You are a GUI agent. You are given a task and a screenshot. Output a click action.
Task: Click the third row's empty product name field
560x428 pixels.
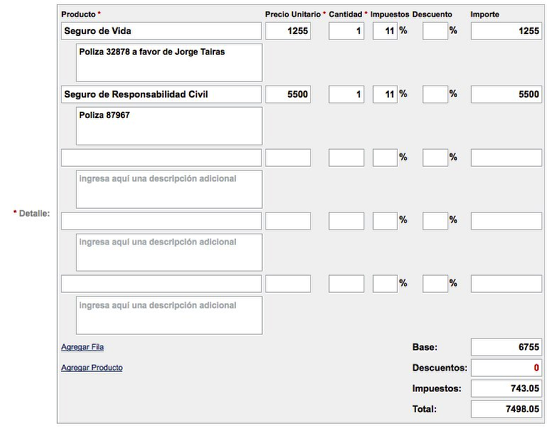click(x=161, y=158)
